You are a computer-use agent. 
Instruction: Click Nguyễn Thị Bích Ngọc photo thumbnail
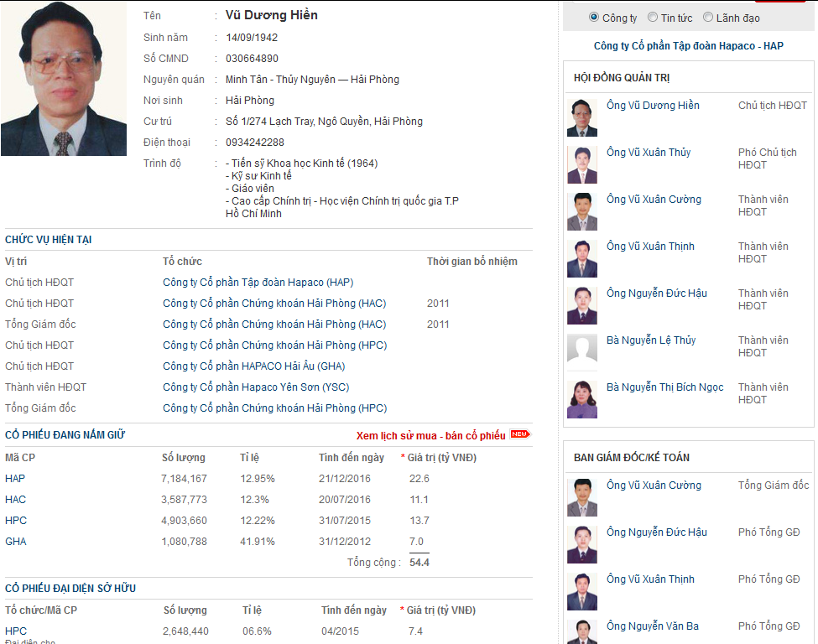582,399
